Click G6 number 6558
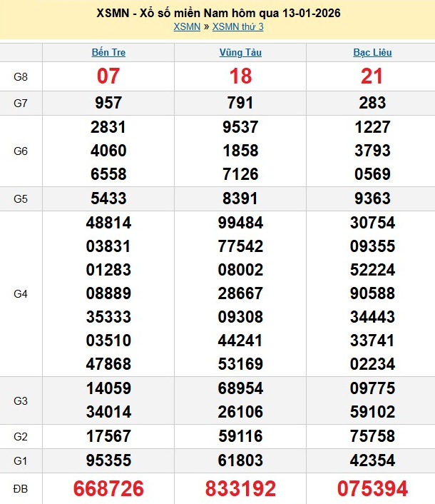The image size is (435, 504). pos(108,174)
